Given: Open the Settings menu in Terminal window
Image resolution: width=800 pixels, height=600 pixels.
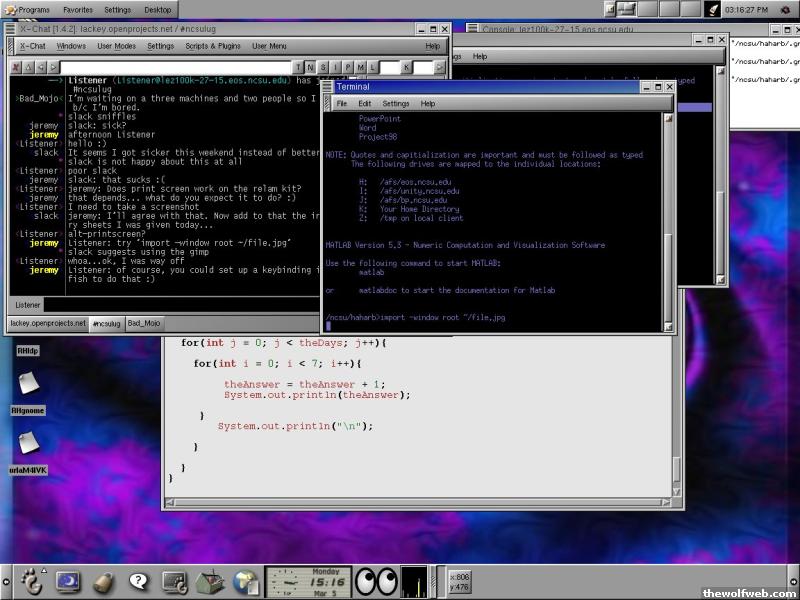Looking at the screenshot, I should pos(395,104).
